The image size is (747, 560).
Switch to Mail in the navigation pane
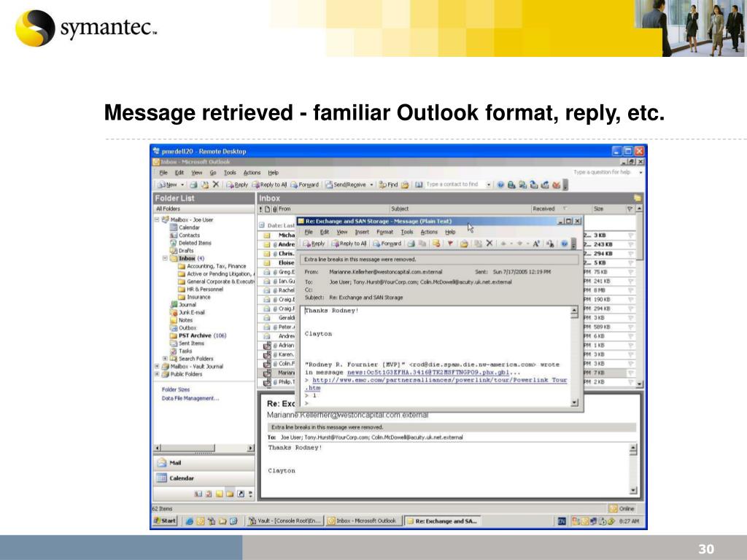[x=204, y=462]
